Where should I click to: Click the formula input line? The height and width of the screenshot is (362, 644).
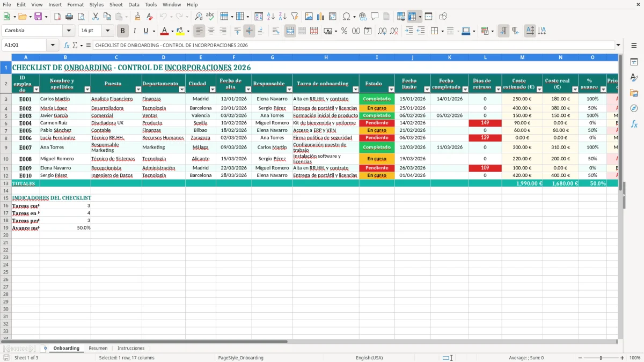tap(354, 45)
